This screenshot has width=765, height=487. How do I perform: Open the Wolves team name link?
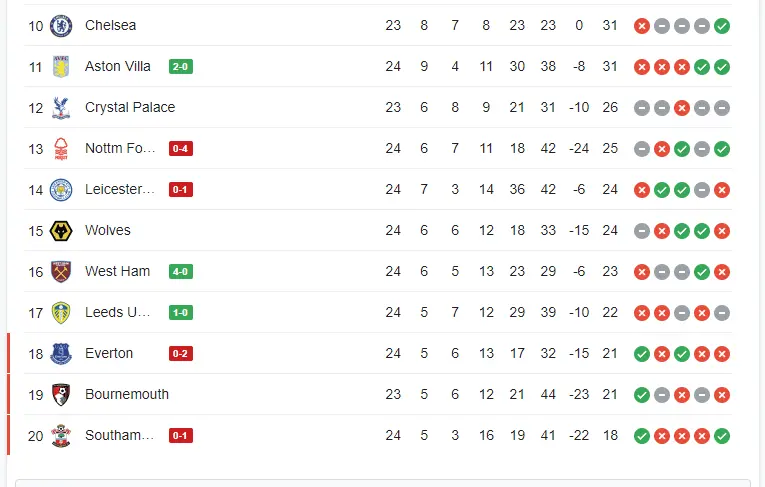pos(108,230)
